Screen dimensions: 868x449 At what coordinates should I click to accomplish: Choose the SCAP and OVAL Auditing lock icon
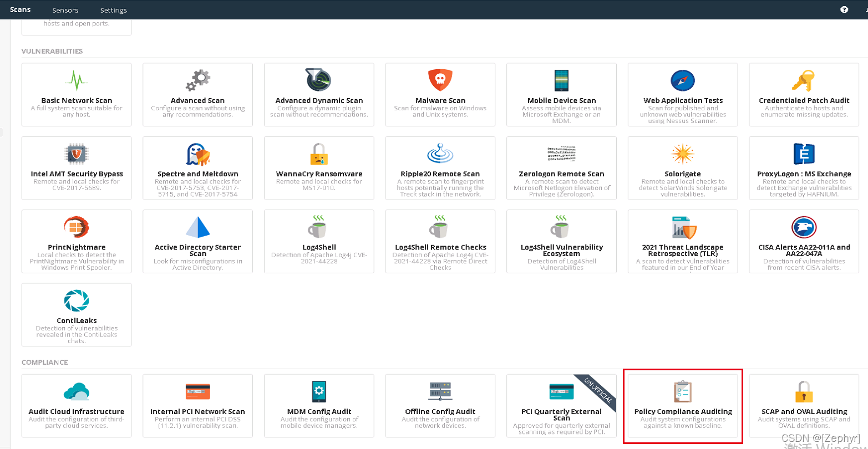804,391
